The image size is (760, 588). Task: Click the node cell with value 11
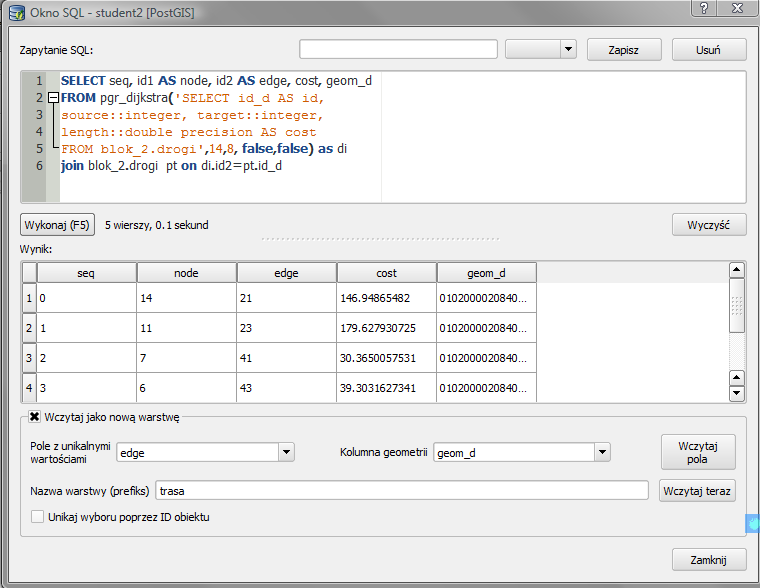click(187, 328)
